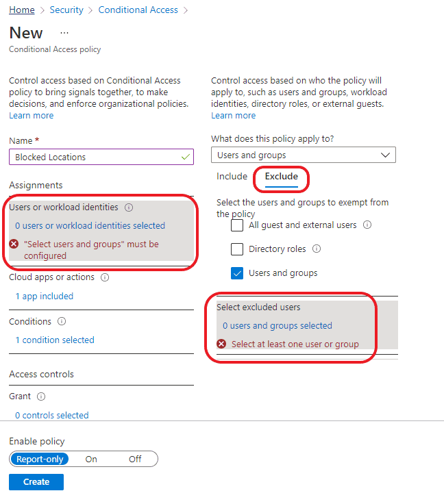Viewport: 444px width, 504px height.
Task: Set Enable policy to Off
Action: pos(135,459)
